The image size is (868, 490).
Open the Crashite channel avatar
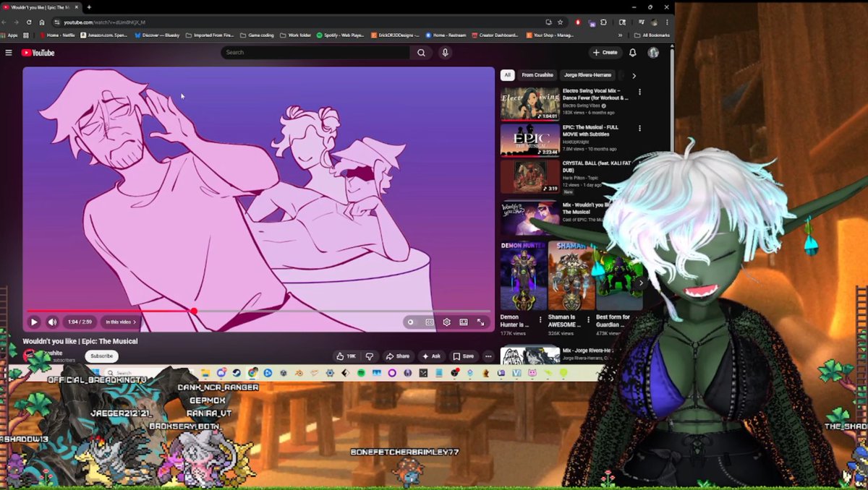click(x=30, y=356)
